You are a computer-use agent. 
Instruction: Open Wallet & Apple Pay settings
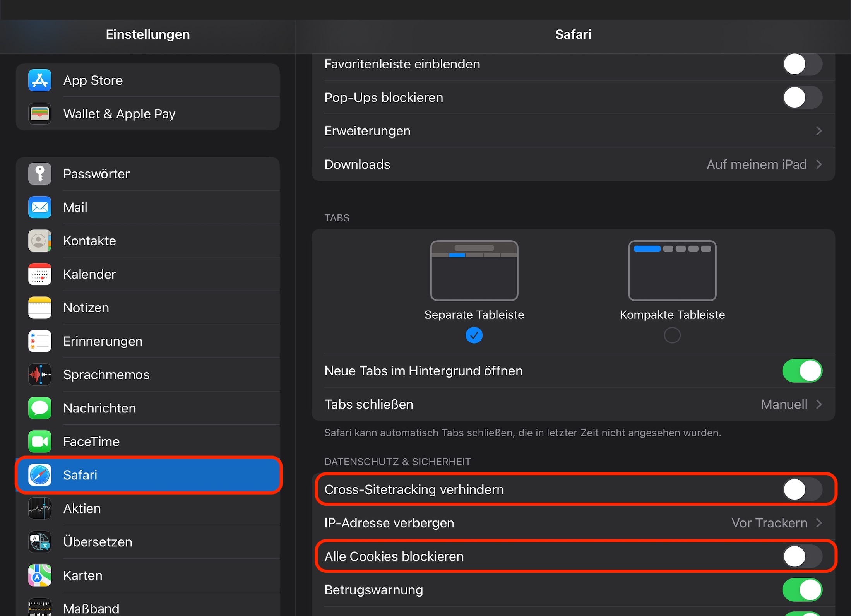148,114
